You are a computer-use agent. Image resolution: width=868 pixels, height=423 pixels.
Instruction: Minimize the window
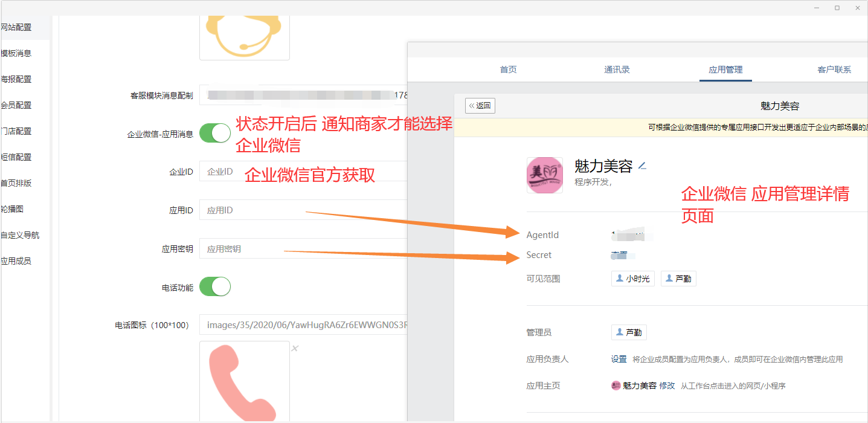[817, 8]
